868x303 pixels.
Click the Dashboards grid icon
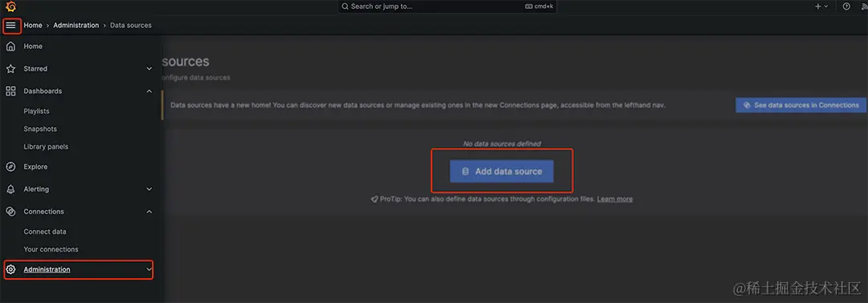click(10, 91)
